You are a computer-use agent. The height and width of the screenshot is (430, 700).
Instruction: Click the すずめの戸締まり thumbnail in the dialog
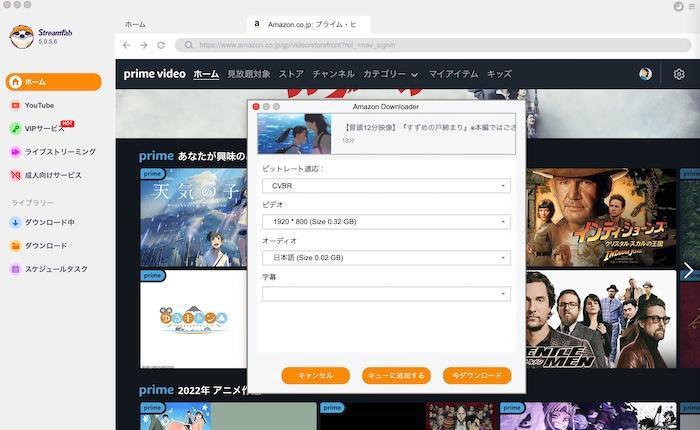[x=295, y=134]
